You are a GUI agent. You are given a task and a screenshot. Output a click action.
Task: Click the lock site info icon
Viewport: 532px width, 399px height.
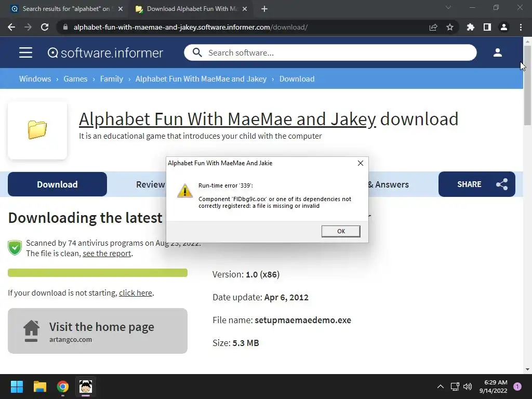(x=65, y=27)
